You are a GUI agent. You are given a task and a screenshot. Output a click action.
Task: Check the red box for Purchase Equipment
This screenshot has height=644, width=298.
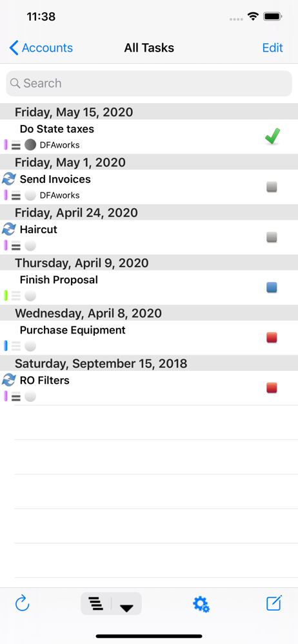[x=272, y=337]
